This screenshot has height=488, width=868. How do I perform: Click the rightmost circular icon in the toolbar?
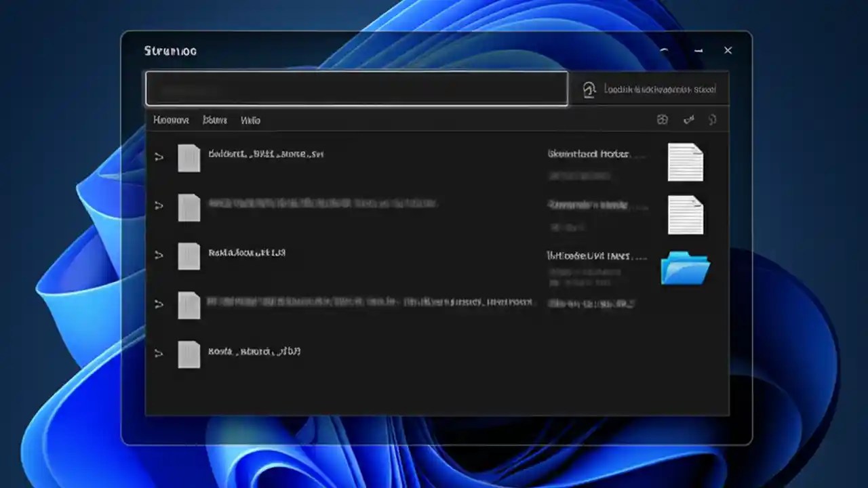tap(712, 119)
